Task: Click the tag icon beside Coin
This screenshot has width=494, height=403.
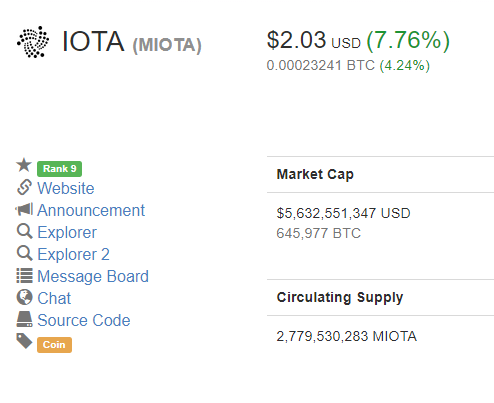Action: point(24,341)
